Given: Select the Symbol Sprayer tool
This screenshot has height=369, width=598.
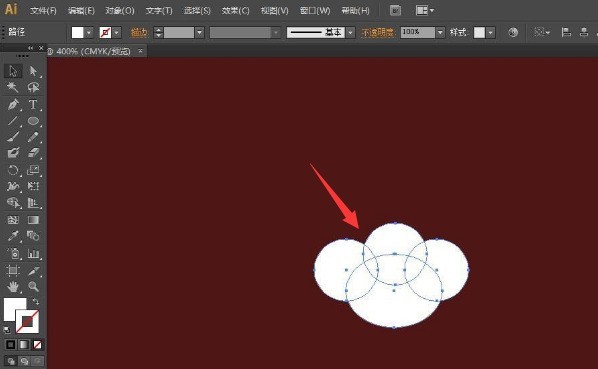Looking at the screenshot, I should [13, 253].
